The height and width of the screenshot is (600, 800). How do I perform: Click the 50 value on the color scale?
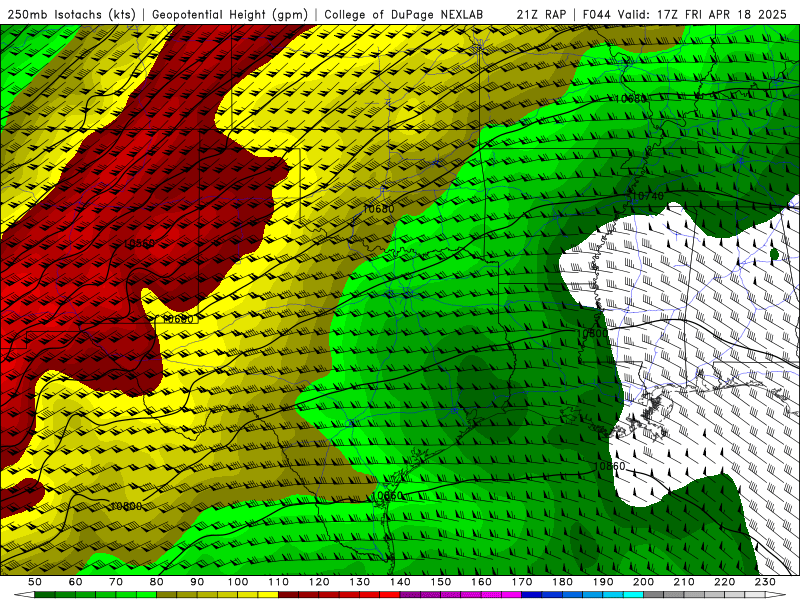35,582
